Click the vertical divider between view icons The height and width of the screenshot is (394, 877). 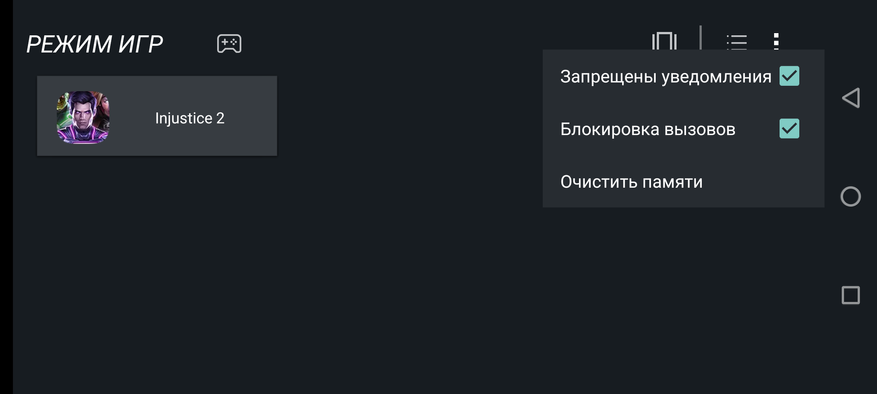click(700, 37)
